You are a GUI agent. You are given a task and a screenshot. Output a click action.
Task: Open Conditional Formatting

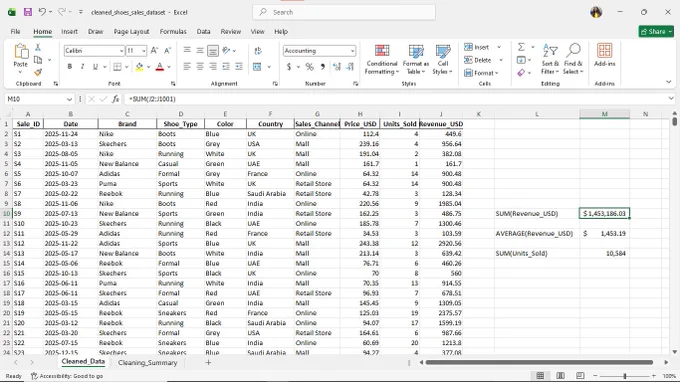point(382,59)
